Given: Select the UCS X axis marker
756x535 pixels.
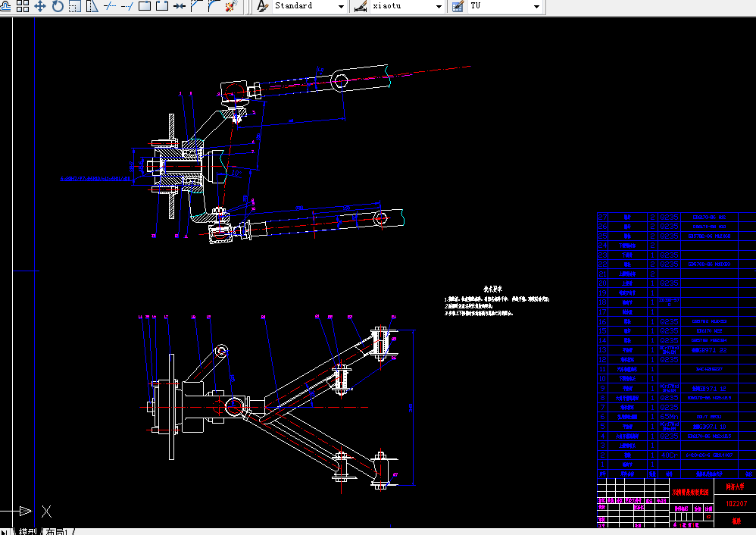Looking at the screenshot, I should (46, 511).
